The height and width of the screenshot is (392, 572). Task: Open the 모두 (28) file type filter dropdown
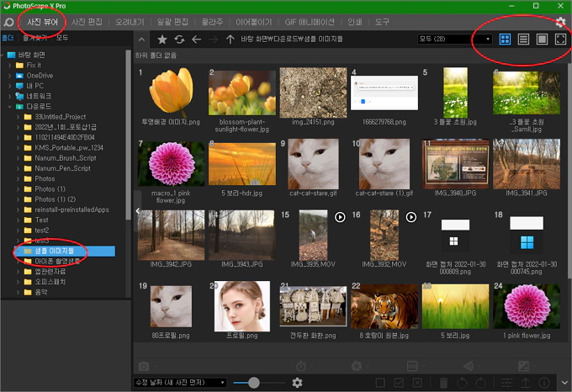454,39
